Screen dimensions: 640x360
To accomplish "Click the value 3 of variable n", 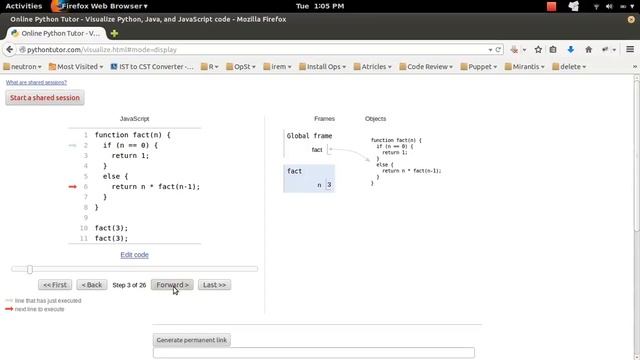I will [329, 185].
